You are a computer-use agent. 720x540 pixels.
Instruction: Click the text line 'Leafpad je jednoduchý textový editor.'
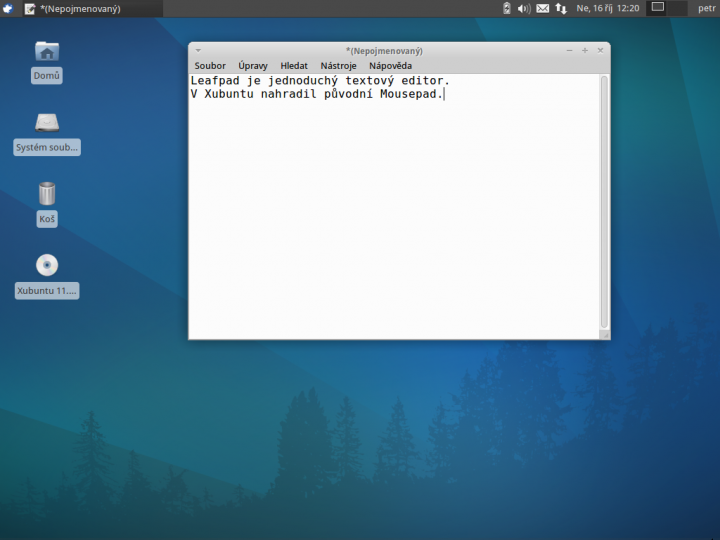click(x=320, y=81)
